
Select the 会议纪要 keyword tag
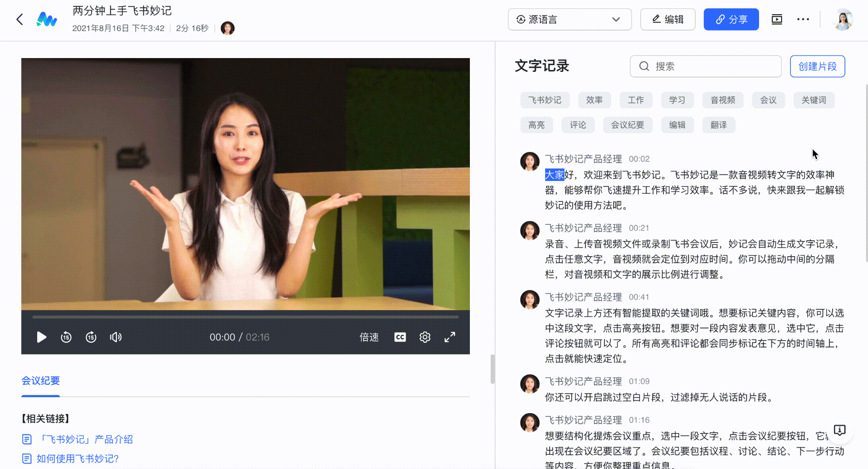point(628,125)
